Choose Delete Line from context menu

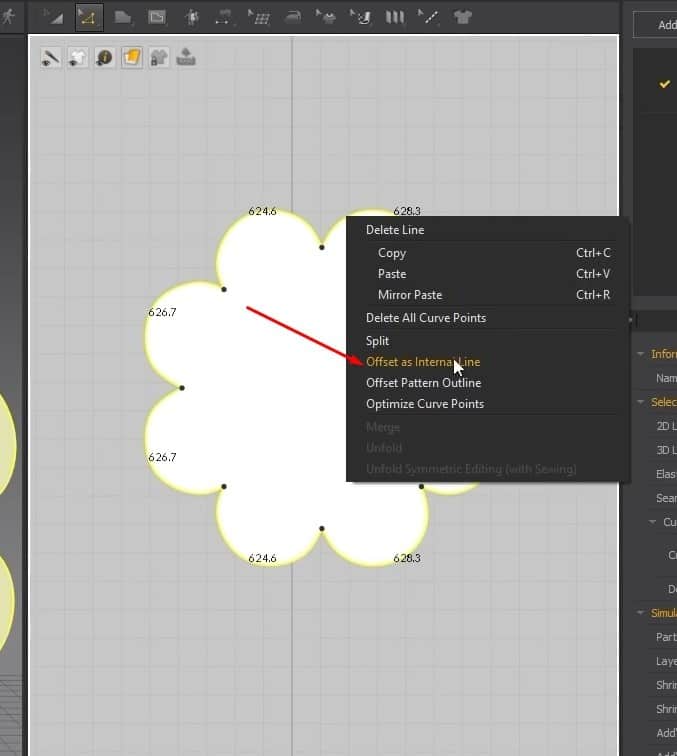pyautogui.click(x=395, y=230)
